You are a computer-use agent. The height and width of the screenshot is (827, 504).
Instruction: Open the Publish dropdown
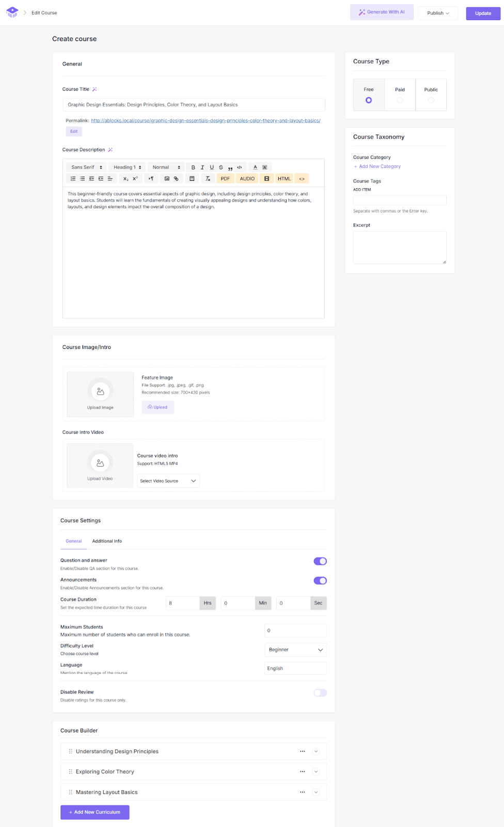pos(438,13)
